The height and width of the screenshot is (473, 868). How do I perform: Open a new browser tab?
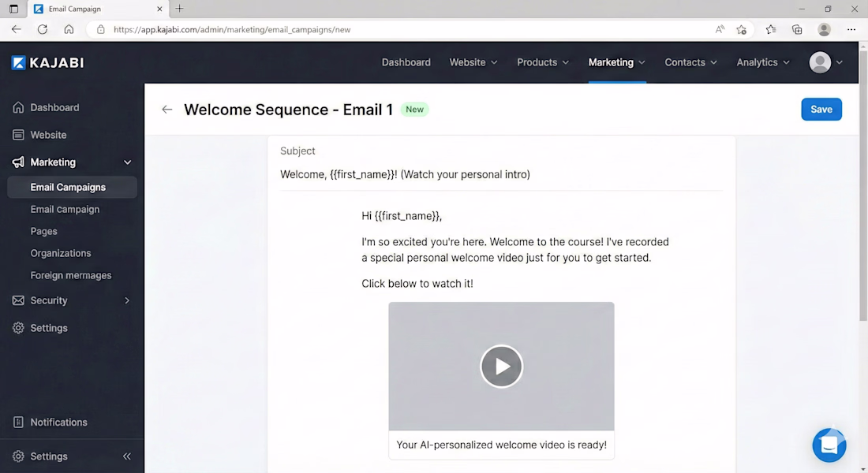tap(179, 9)
